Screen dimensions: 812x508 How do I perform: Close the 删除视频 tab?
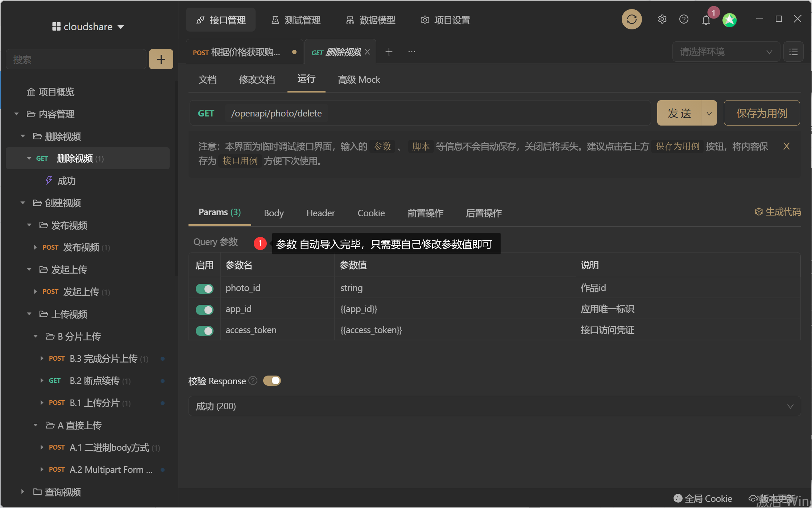click(368, 52)
